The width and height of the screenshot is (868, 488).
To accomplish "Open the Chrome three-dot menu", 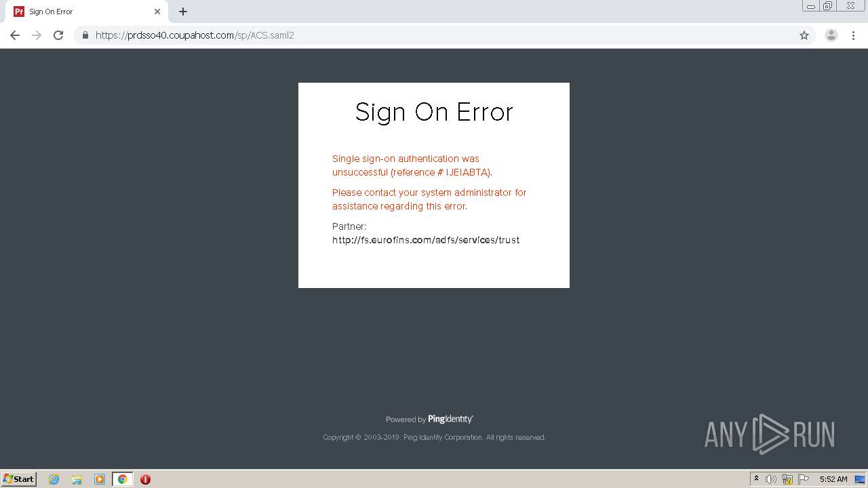I will click(x=853, y=35).
